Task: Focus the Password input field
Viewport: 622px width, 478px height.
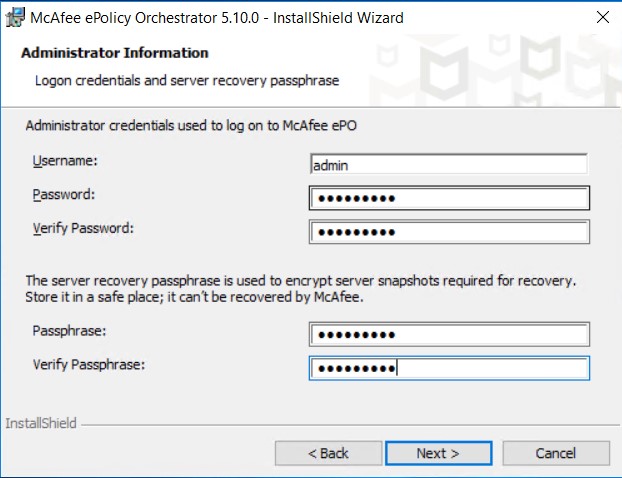Action: 449,198
